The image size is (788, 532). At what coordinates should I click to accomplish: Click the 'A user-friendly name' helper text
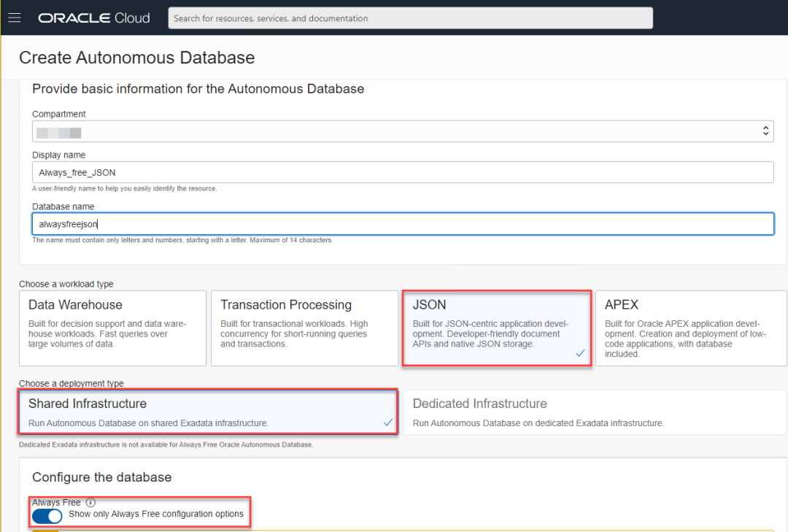125,188
